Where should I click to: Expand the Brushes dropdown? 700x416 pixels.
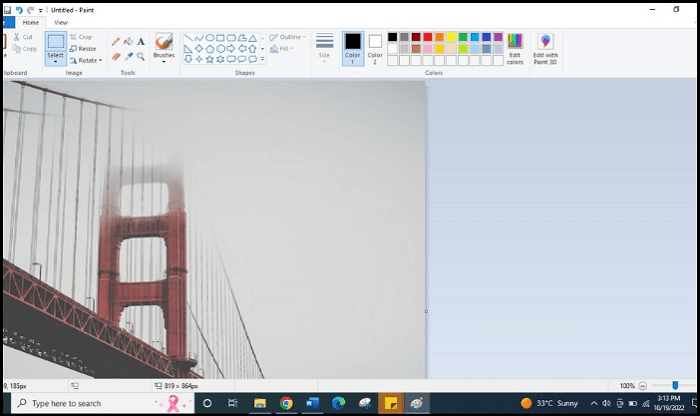(164, 60)
